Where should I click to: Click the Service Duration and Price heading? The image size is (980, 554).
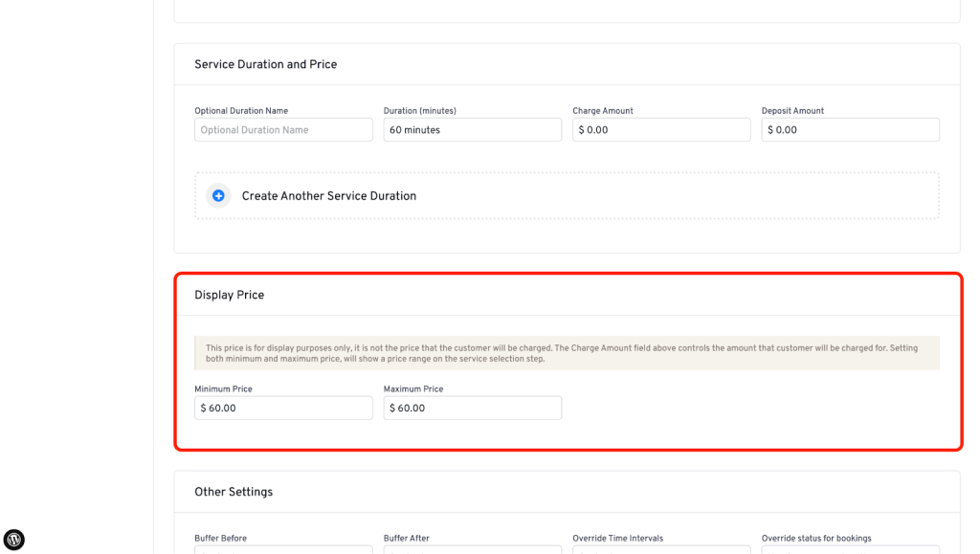(x=265, y=65)
